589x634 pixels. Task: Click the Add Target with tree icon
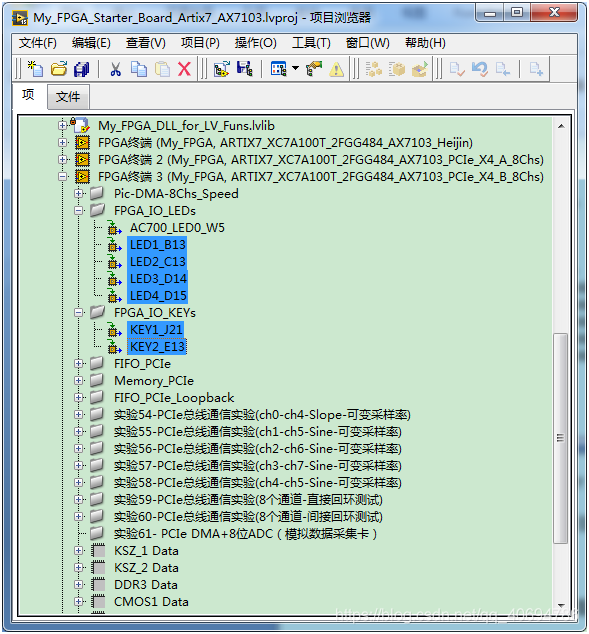222,69
